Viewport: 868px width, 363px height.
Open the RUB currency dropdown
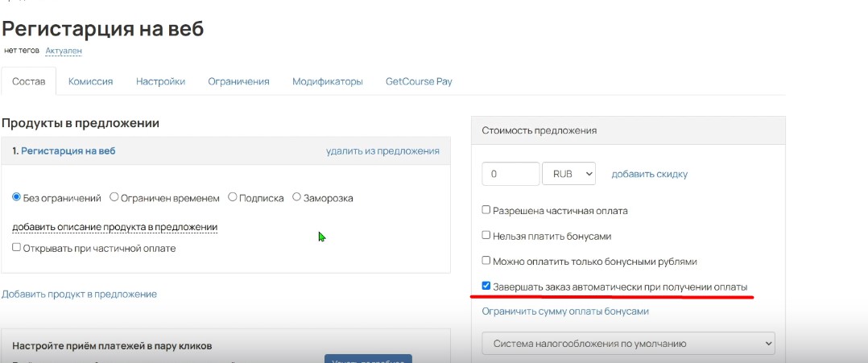[568, 174]
